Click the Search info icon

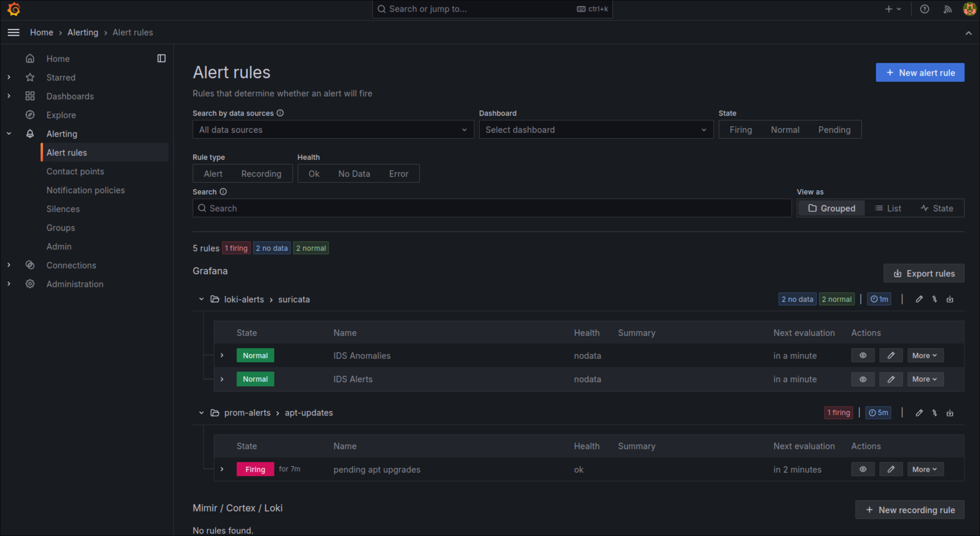pyautogui.click(x=223, y=192)
